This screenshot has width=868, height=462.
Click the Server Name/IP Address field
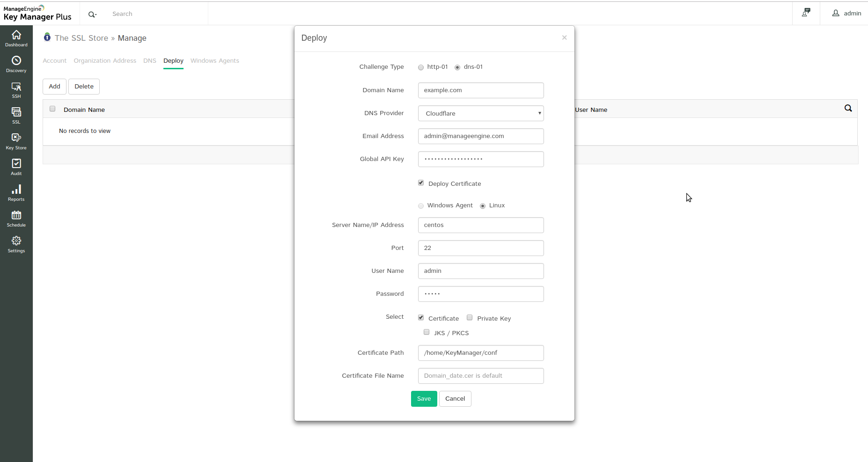pos(481,225)
